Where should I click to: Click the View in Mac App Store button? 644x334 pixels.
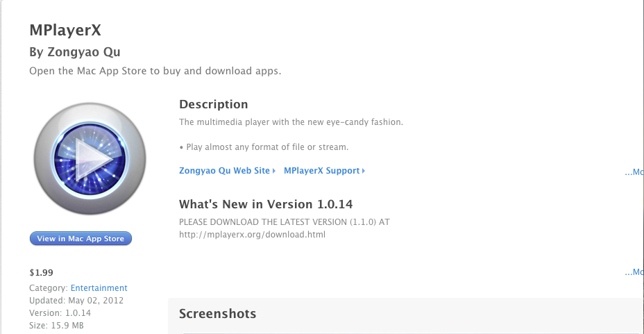pos(80,239)
